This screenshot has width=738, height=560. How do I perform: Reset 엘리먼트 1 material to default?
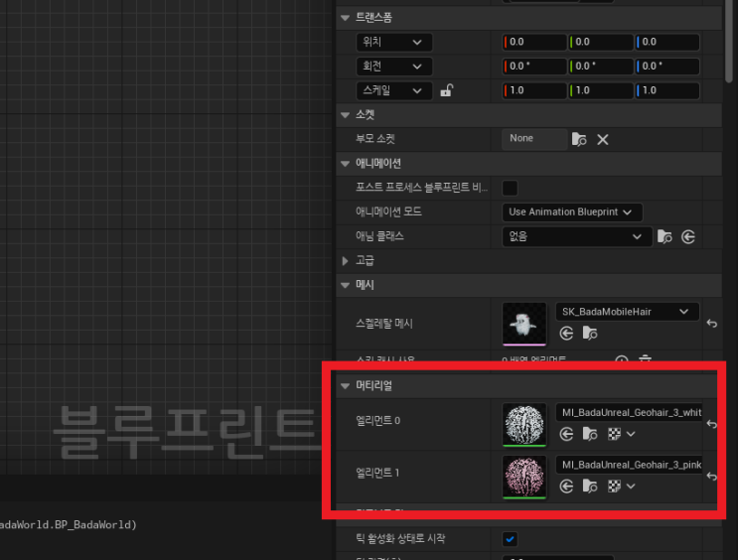tap(711, 477)
